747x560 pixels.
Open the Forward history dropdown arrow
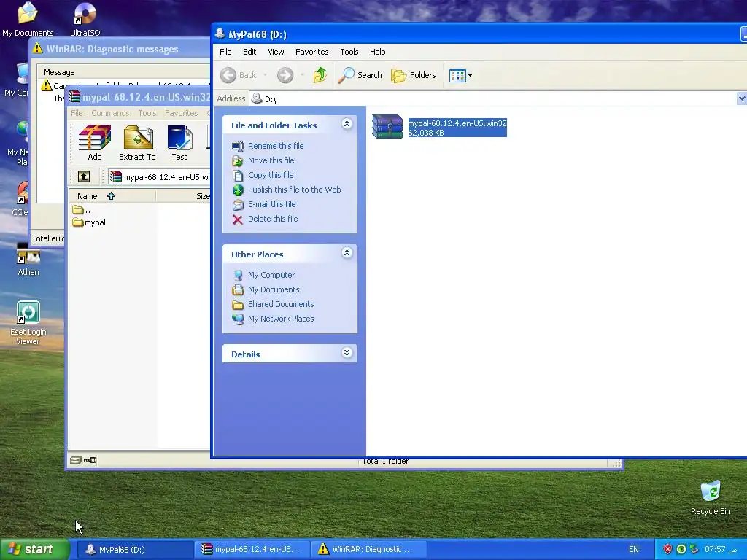point(302,75)
